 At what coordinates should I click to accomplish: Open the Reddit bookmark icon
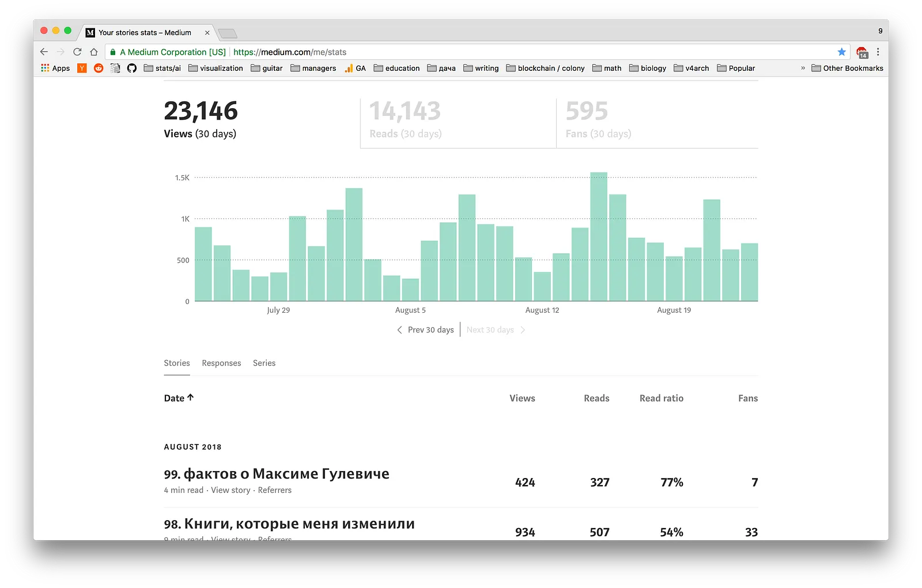click(x=99, y=68)
